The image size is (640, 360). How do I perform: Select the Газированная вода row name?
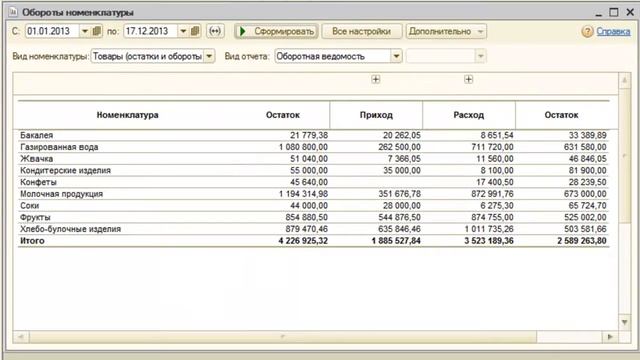coord(59,147)
